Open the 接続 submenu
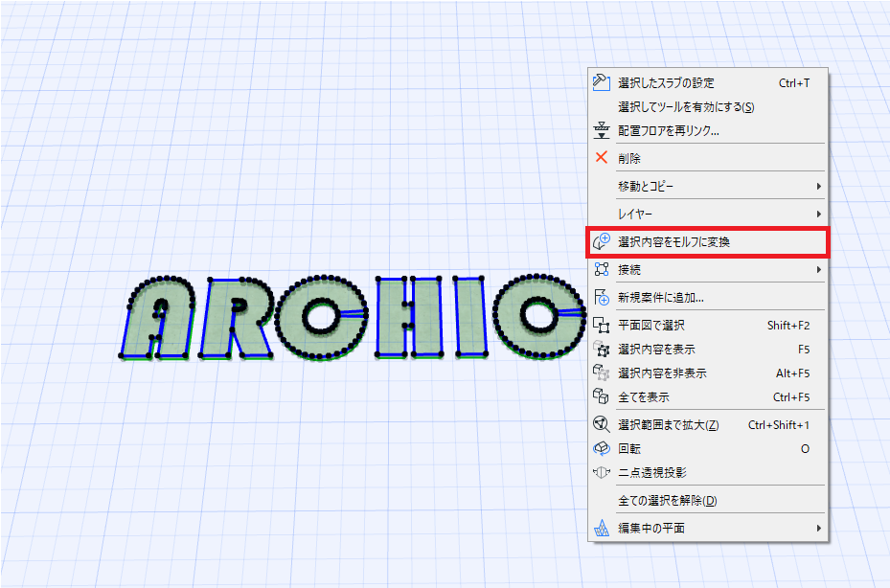 [707, 270]
